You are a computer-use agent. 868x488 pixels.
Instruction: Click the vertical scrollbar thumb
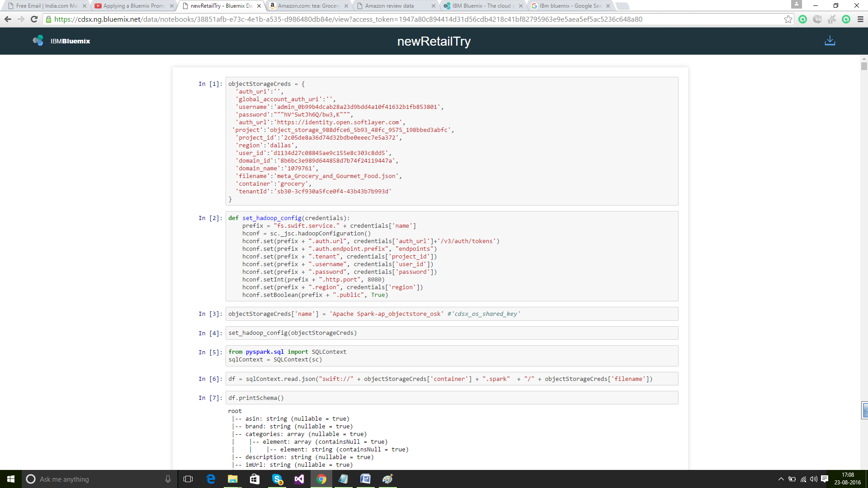[x=864, y=66]
